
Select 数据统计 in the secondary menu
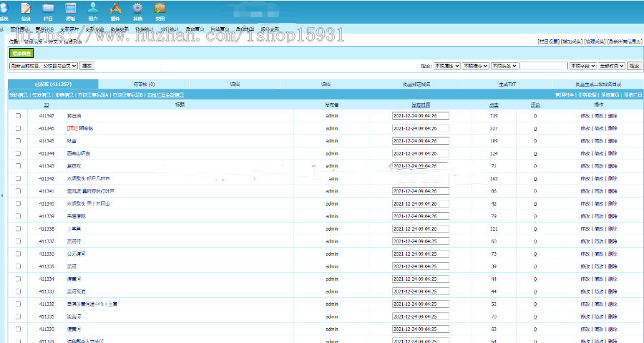click(145, 29)
